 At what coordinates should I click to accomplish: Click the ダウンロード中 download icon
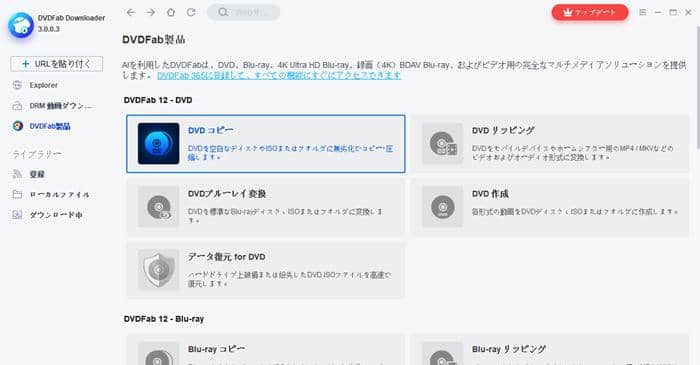click(x=17, y=215)
